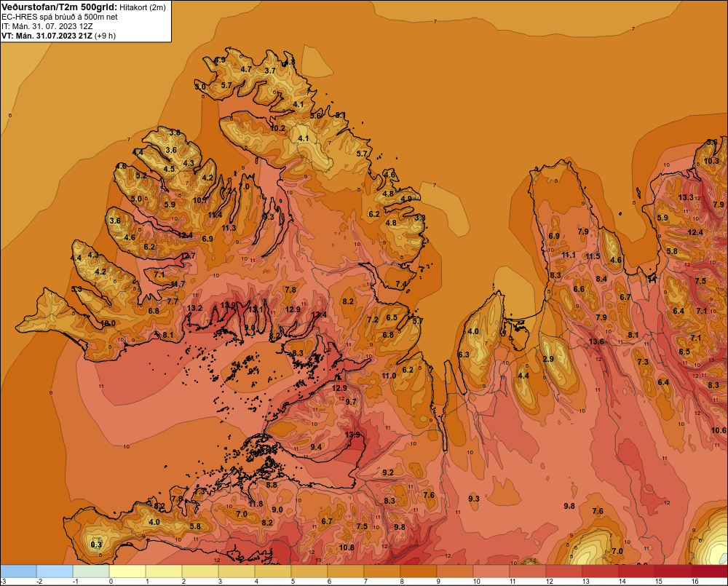Click the legend swatch between 4 and 5
728x586 pixels.
coord(273,571)
